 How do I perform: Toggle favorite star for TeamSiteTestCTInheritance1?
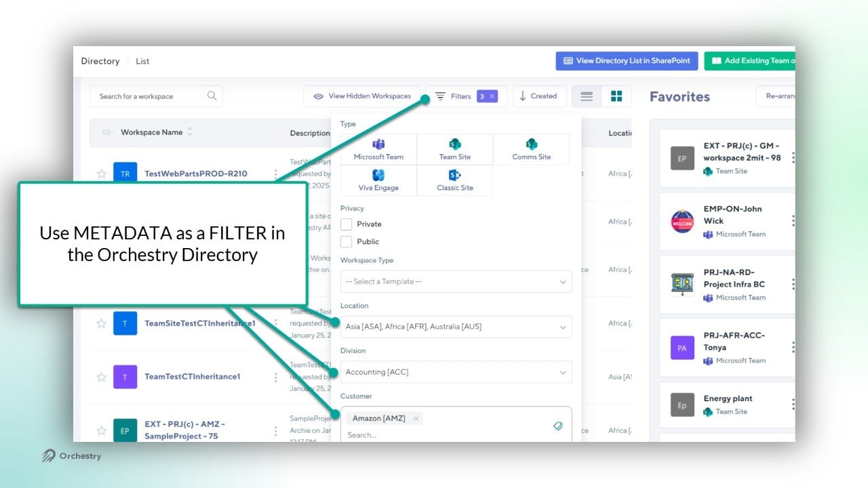point(102,323)
